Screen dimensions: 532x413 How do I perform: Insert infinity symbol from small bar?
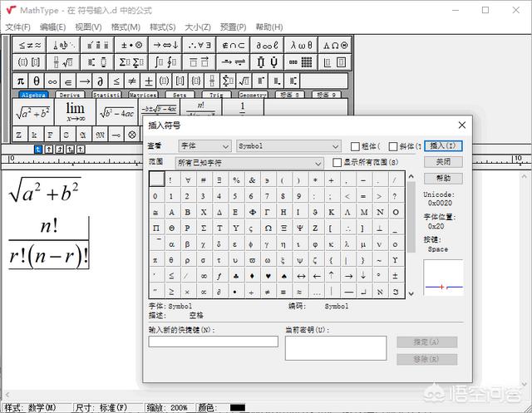click(52, 81)
